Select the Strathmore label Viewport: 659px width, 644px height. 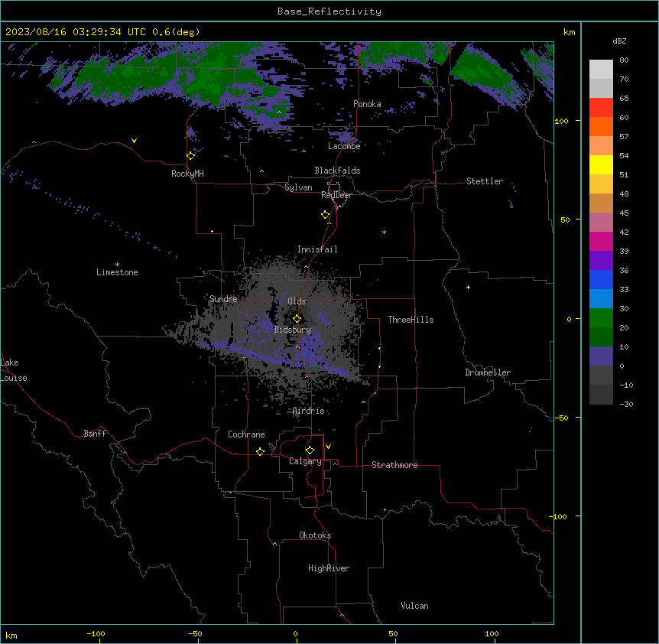[x=394, y=465]
